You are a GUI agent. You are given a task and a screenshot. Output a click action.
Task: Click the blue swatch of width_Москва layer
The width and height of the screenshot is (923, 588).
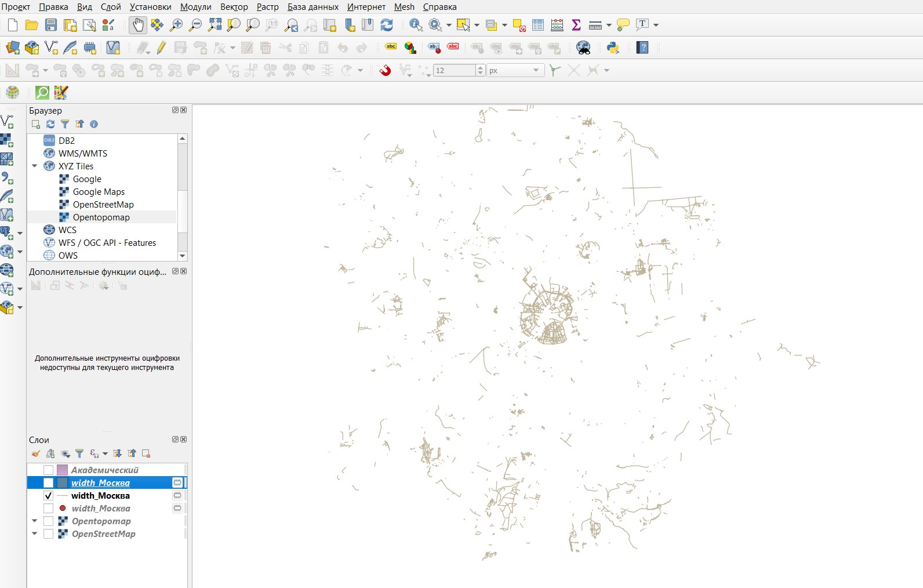pos(62,483)
